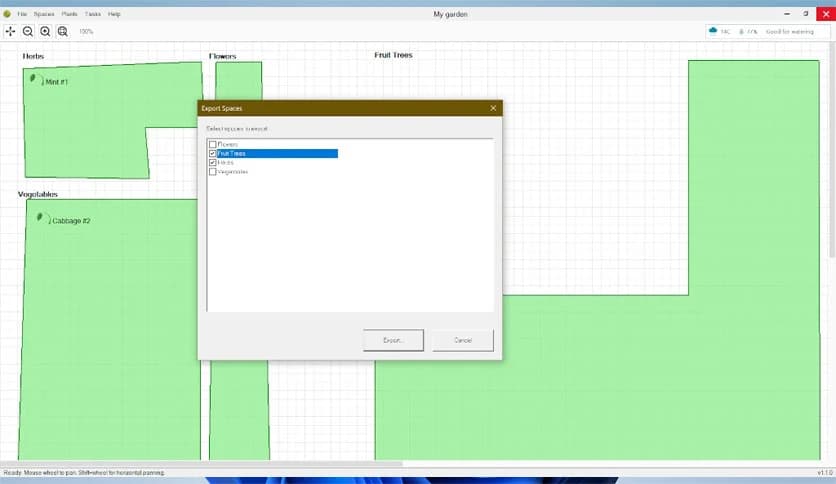
Task: Click the Fruit Trees space title on the canvas
Action: 393,55
